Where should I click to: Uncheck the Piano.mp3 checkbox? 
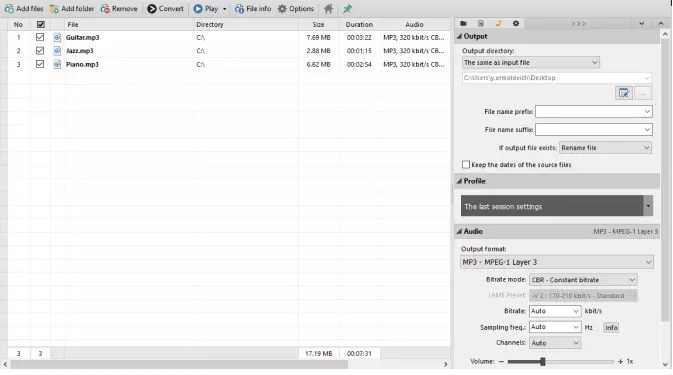tap(40, 64)
